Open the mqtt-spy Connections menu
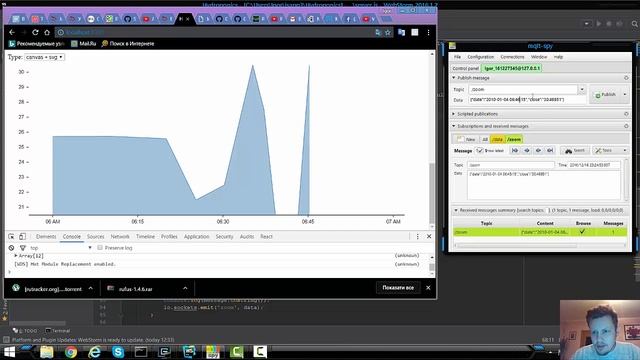The width and height of the screenshot is (640, 360). point(512,57)
